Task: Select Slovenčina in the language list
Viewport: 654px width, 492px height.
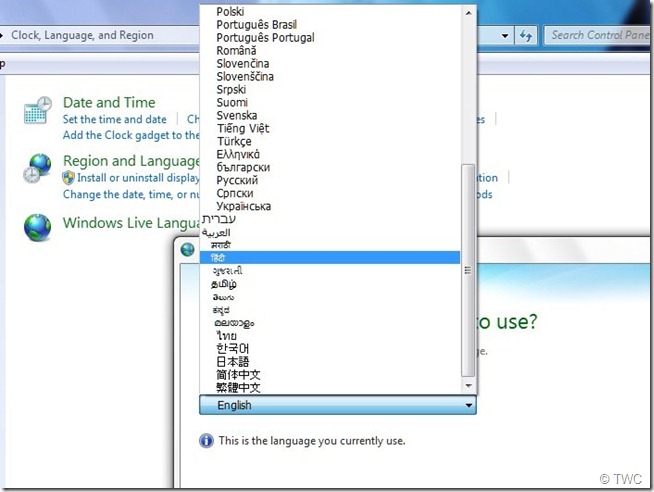Action: 331,63
